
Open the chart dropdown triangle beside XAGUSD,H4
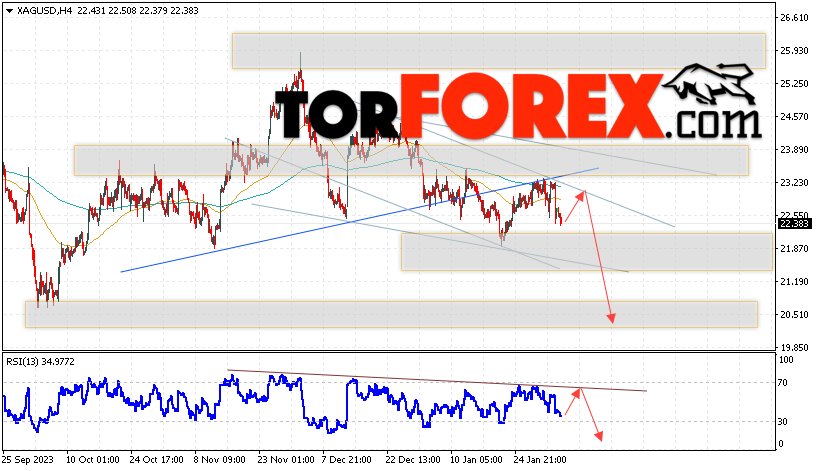pos(9,11)
